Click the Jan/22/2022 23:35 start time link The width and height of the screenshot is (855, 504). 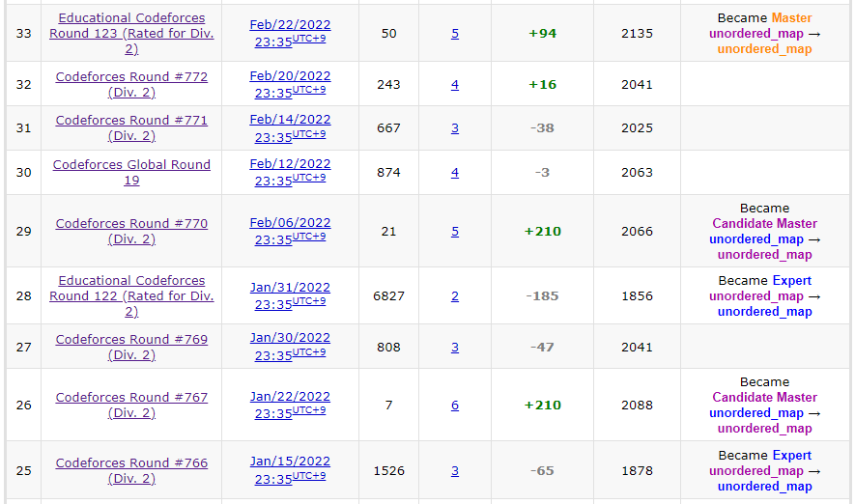[290, 405]
